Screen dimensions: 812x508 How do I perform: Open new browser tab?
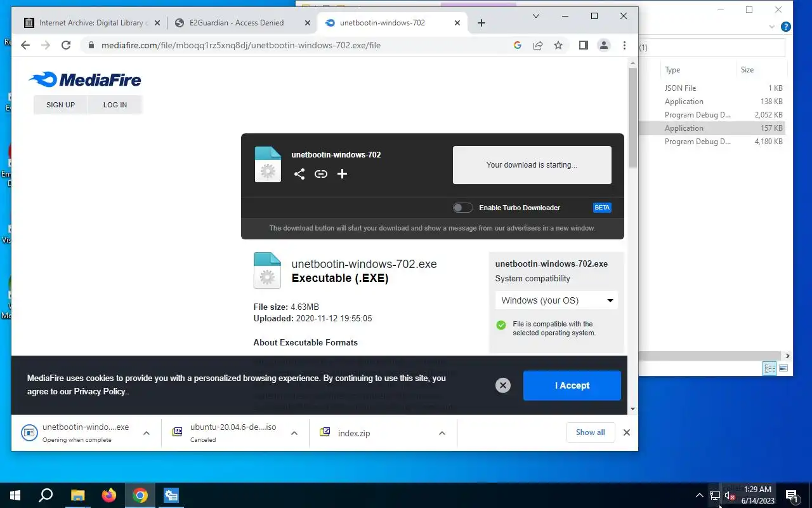pyautogui.click(x=481, y=23)
